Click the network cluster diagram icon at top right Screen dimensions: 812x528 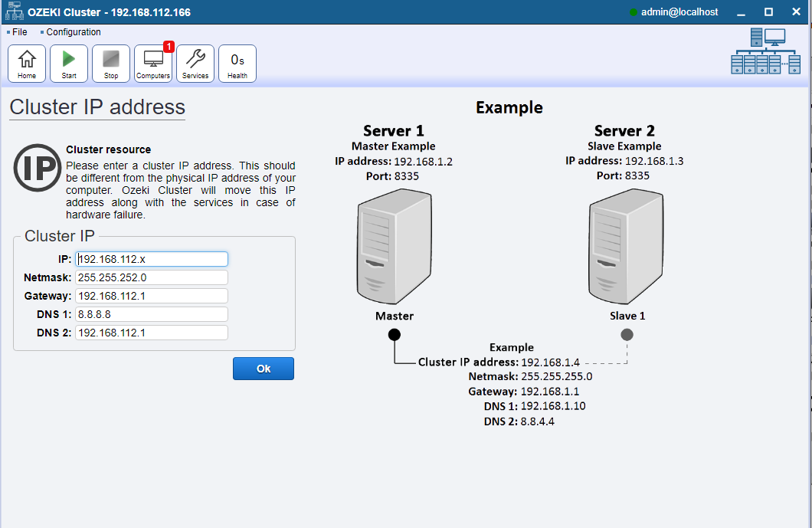765,51
